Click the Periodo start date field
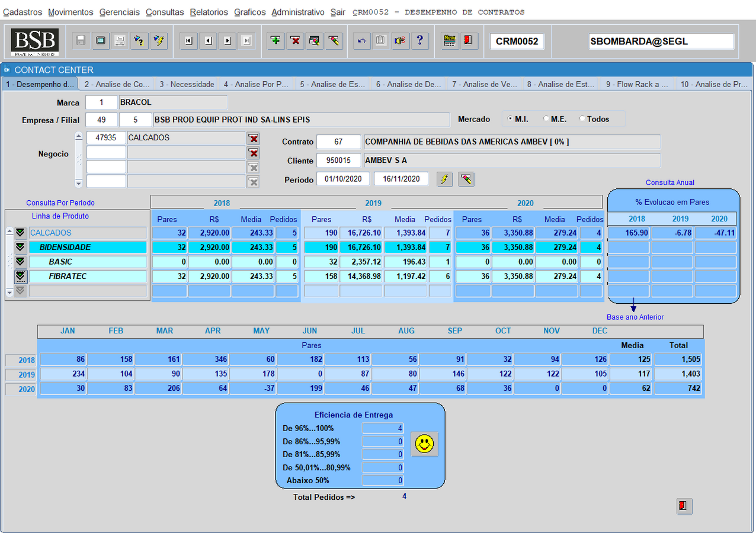 tap(343, 179)
